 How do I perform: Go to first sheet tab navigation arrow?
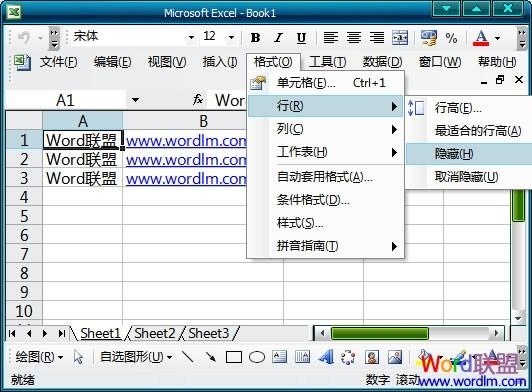click(x=12, y=333)
